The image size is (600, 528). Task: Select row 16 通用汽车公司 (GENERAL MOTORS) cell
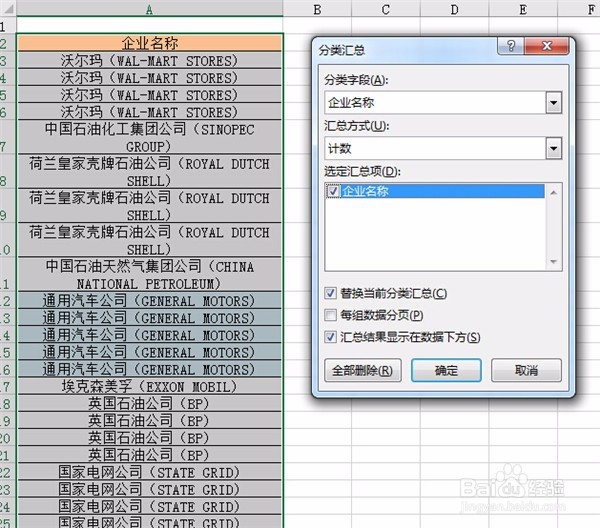pos(150,369)
